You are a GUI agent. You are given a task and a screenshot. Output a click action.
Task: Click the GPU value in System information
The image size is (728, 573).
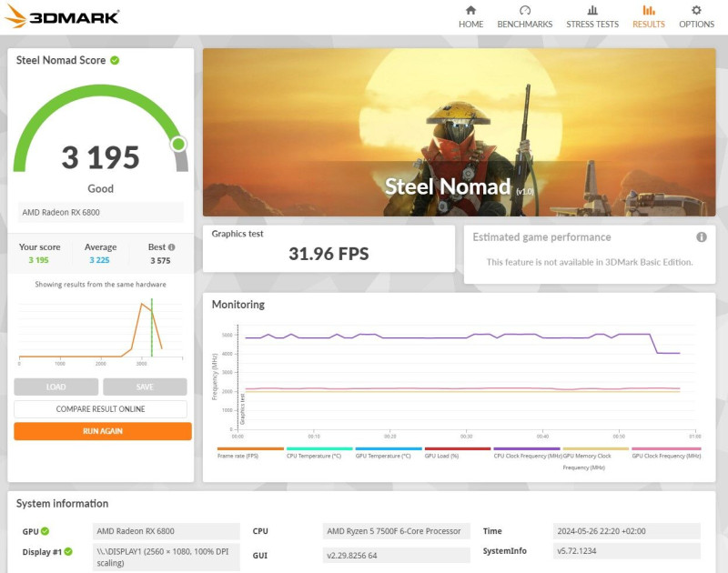[x=167, y=531]
